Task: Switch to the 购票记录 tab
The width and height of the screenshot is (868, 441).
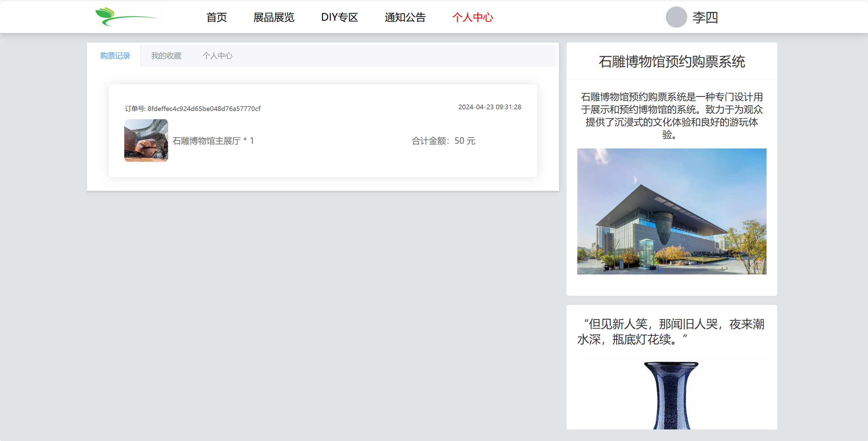Action: click(115, 56)
